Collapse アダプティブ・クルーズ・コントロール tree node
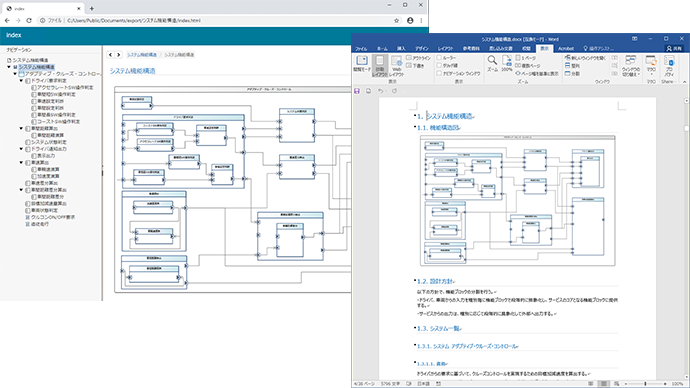The height and width of the screenshot is (388, 690). 15,74
